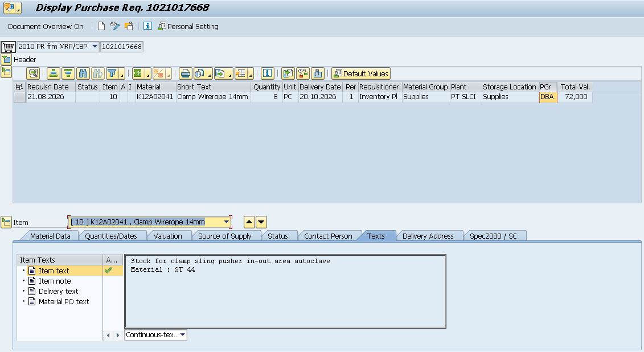Switch to the Delivery Address tab
Image resolution: width=644 pixels, height=352 pixels.
428,236
